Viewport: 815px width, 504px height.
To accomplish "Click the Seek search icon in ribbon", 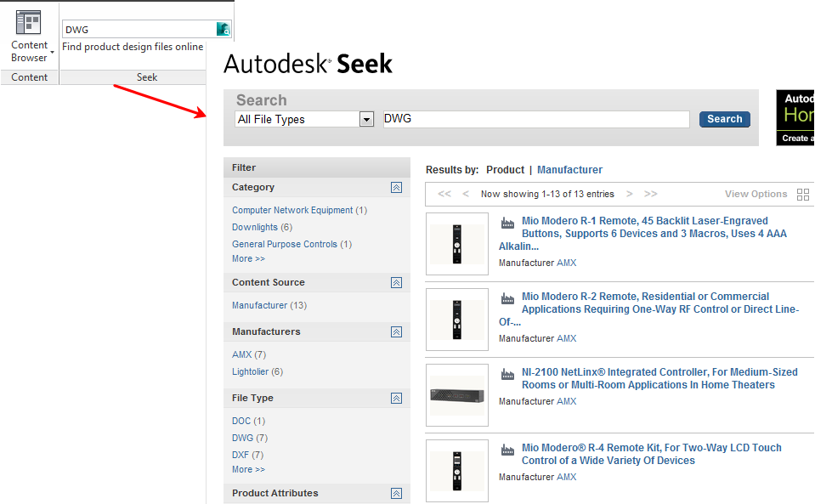I will tap(224, 29).
